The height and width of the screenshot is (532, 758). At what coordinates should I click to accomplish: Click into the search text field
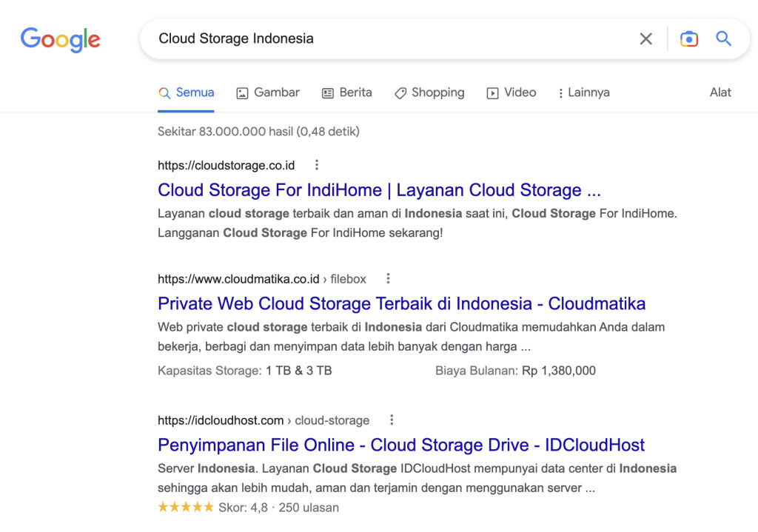point(392,38)
